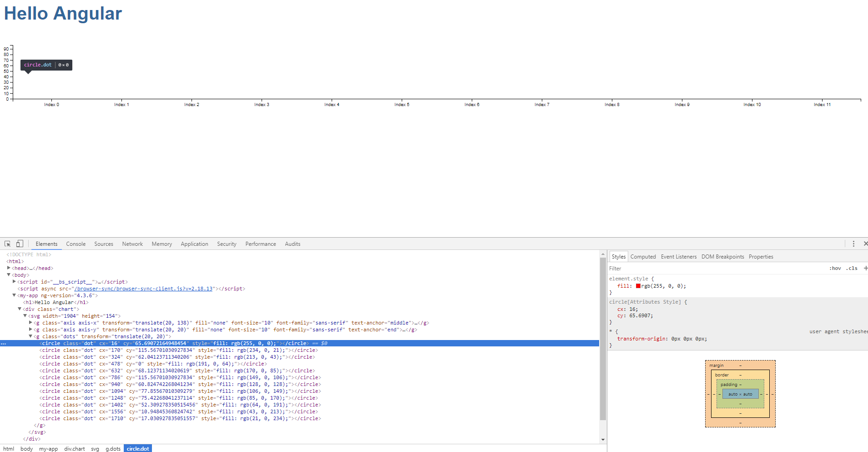The width and height of the screenshot is (868, 452).
Task: Collapse the my-app element node
Action: click(x=14, y=295)
